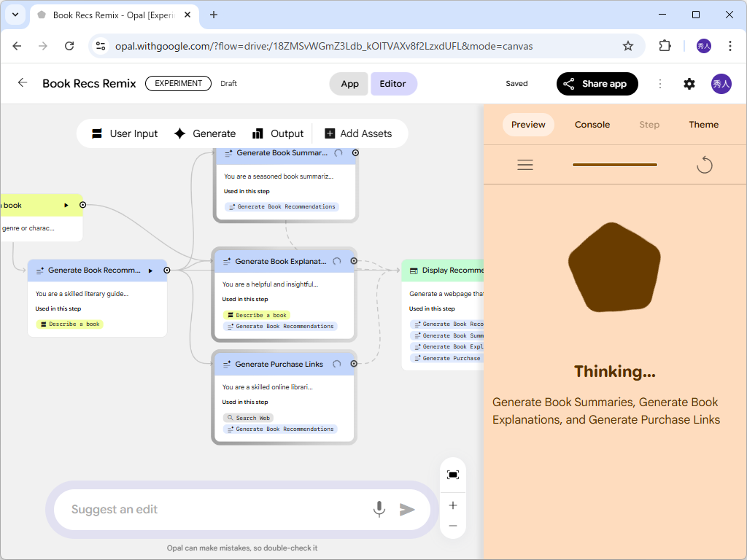The width and height of the screenshot is (747, 560).
Task: Click output port of Generate Book Summaries node
Action: (x=355, y=153)
